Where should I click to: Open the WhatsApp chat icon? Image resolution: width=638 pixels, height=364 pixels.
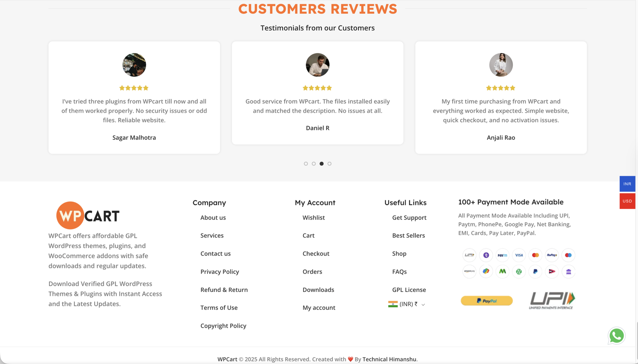point(616,336)
